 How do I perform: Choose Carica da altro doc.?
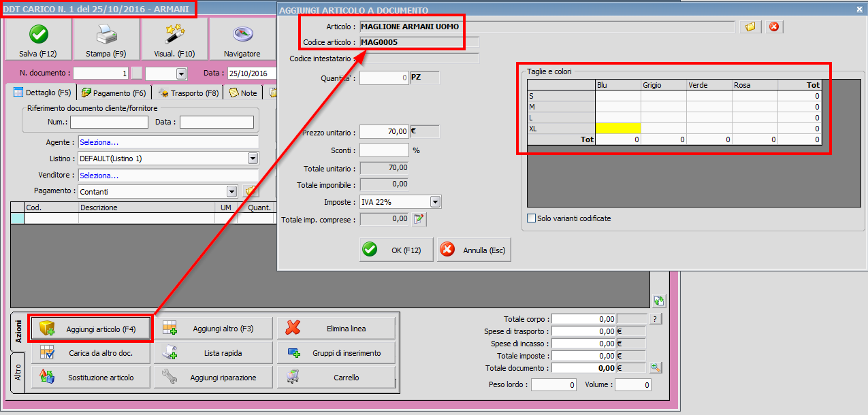pyautogui.click(x=91, y=353)
